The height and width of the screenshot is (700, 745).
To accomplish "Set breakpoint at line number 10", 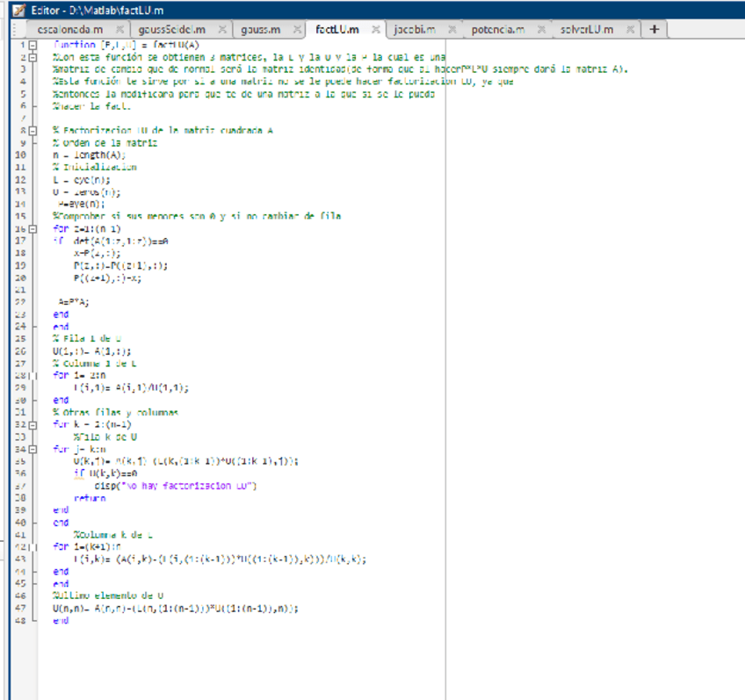I will [21, 155].
